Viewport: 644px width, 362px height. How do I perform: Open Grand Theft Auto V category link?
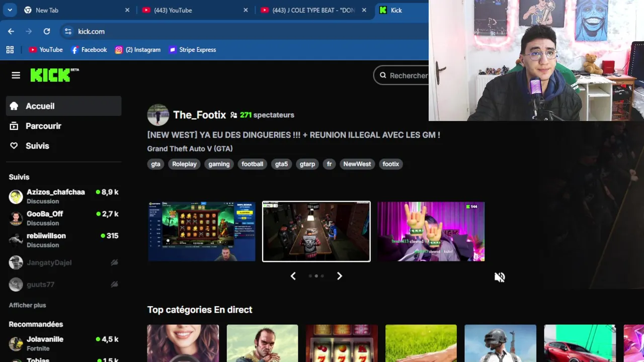190,149
